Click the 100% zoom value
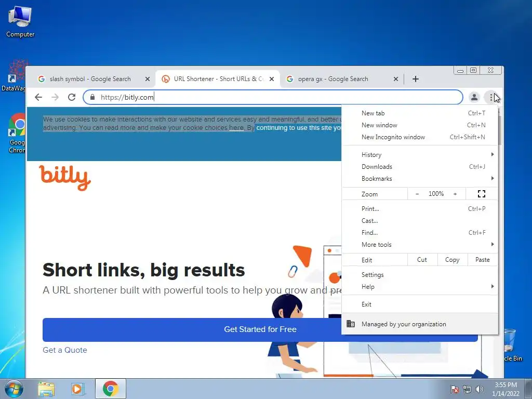Viewport: 532px width, 399px height. pos(436,194)
